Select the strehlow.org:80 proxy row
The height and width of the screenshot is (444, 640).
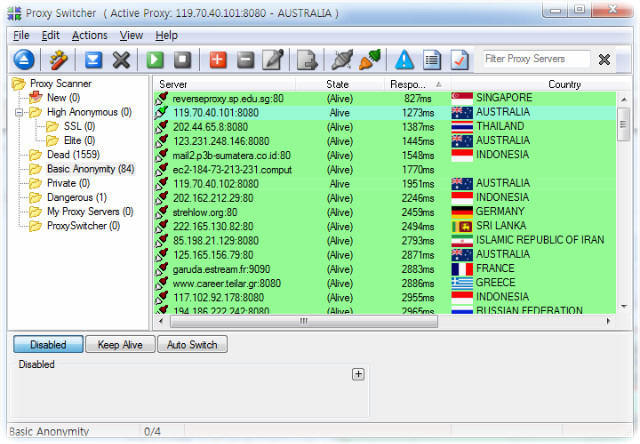[385, 212]
